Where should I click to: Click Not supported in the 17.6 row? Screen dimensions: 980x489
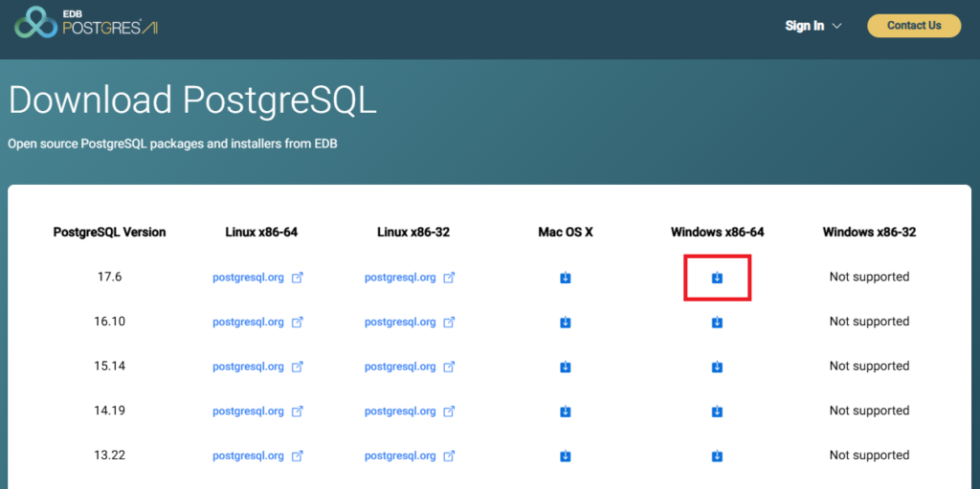[869, 277]
